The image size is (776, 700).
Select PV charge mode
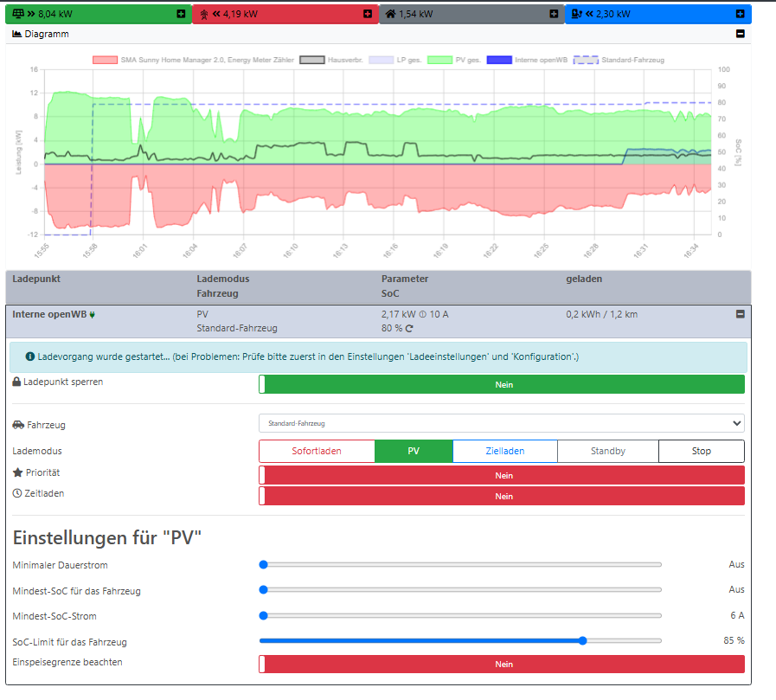[x=414, y=451]
